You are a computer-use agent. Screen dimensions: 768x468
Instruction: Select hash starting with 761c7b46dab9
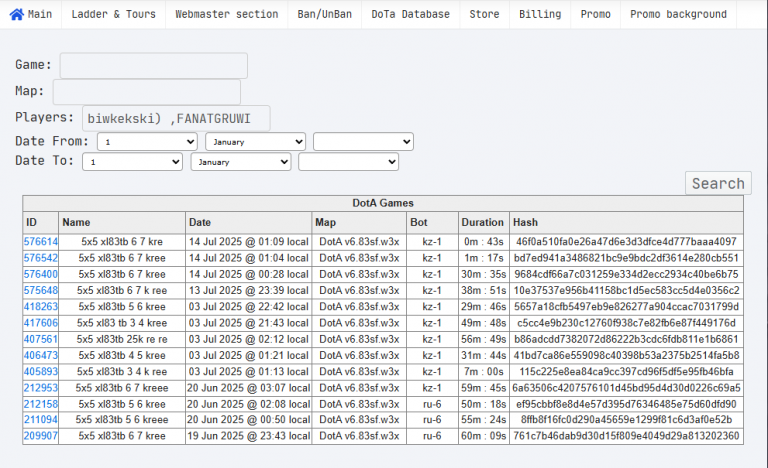click(626, 436)
